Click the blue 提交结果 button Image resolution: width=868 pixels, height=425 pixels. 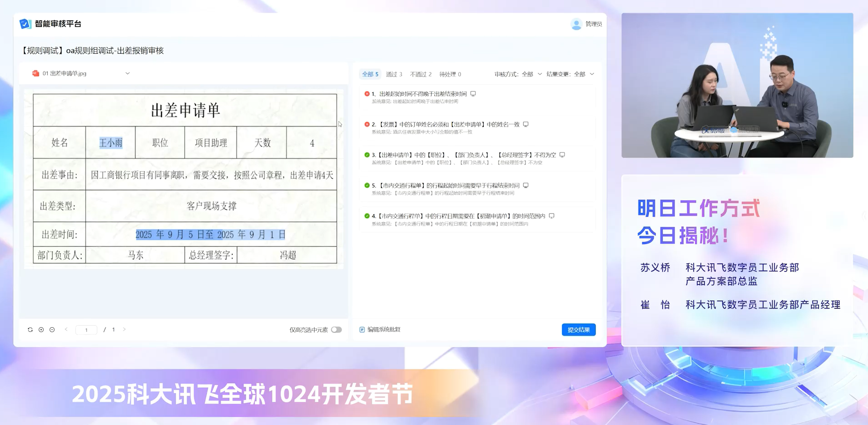pyautogui.click(x=578, y=329)
